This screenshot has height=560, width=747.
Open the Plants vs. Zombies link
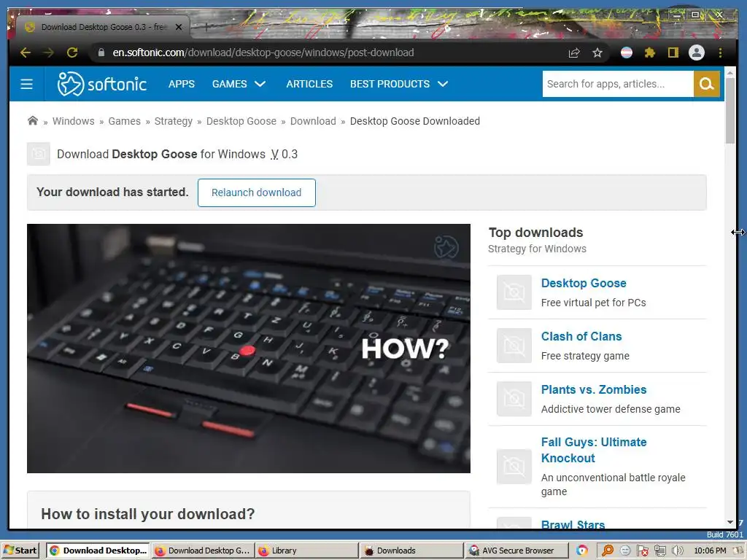click(x=594, y=389)
